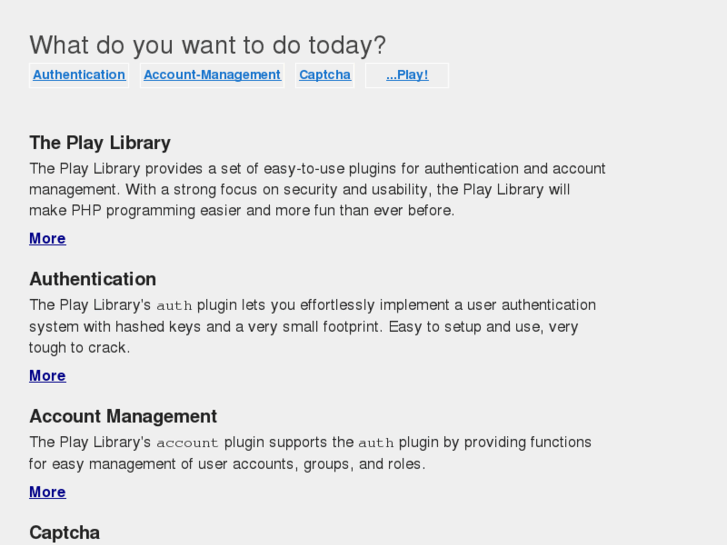The image size is (727, 545).
Task: Click 'tough to crack.' text line
Action: 79,348
